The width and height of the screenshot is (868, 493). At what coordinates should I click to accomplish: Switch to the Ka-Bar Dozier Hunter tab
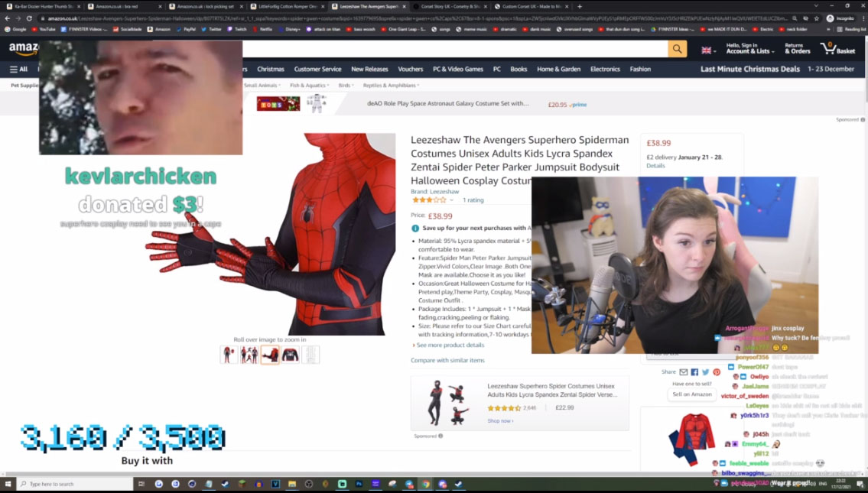click(x=42, y=7)
